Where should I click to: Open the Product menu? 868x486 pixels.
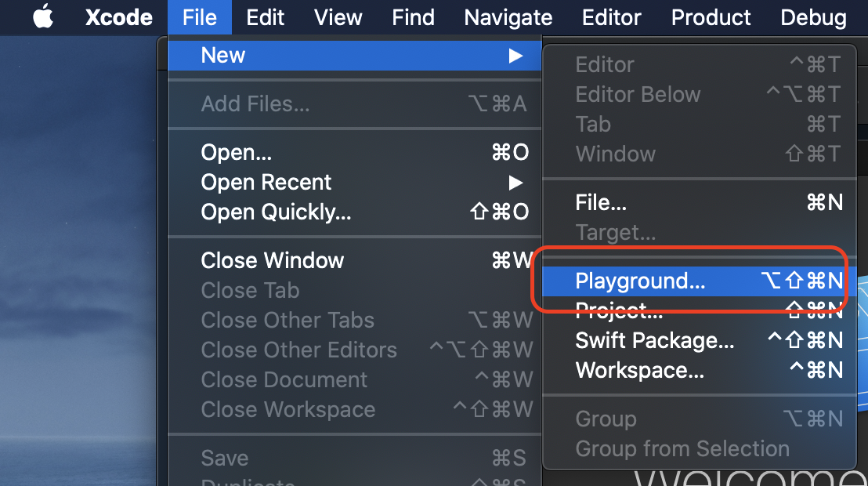(711, 18)
